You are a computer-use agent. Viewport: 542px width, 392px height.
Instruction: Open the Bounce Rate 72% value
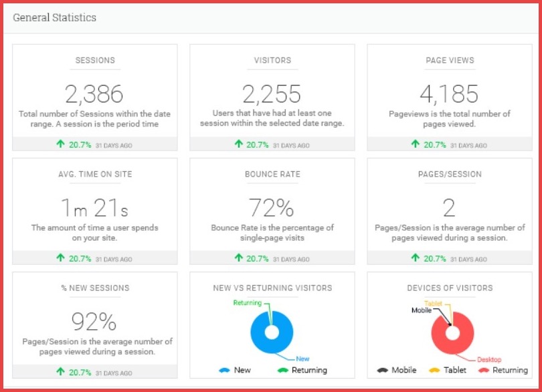click(272, 208)
